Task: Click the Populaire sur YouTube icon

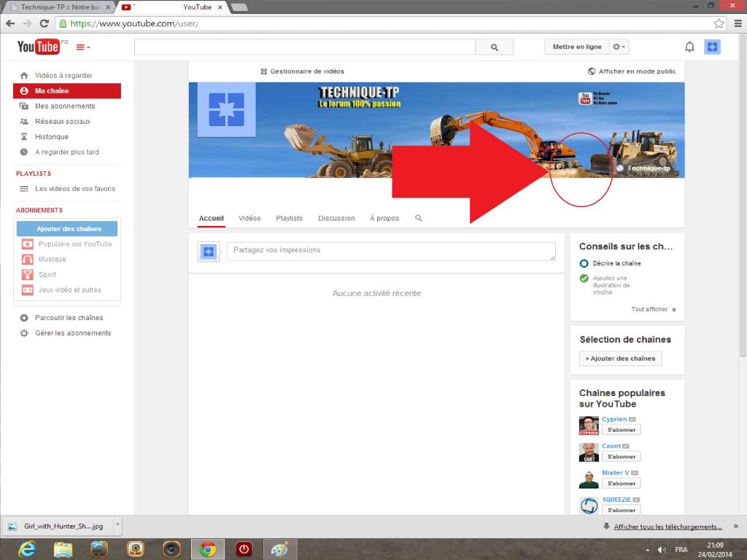Action: [28, 244]
